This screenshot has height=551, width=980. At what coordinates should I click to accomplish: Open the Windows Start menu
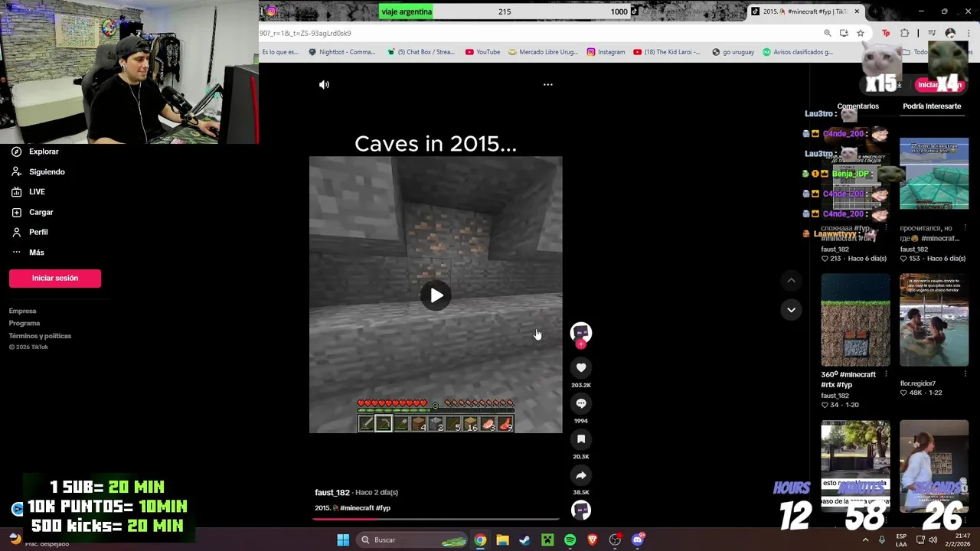[x=343, y=540]
